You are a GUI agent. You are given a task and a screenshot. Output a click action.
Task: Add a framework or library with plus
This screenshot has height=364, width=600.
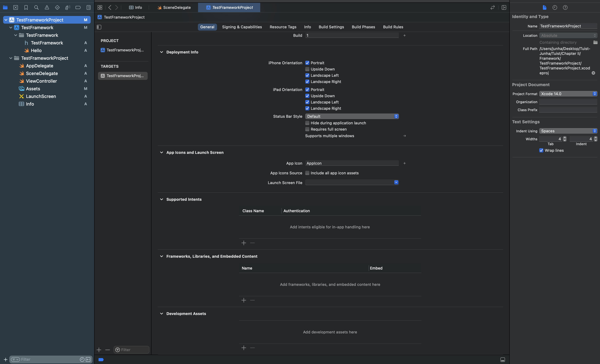(x=244, y=300)
